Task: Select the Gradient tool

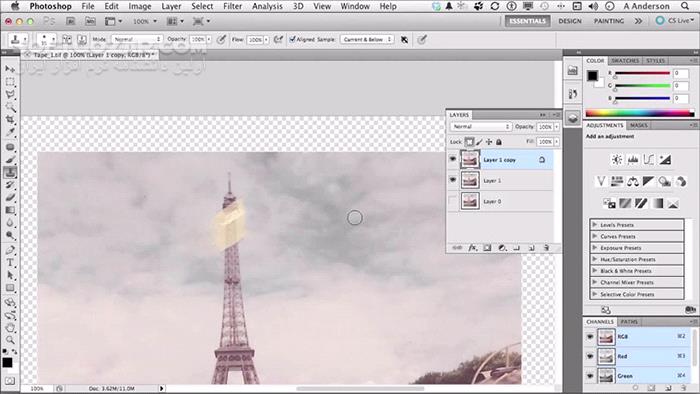Action: [10, 210]
